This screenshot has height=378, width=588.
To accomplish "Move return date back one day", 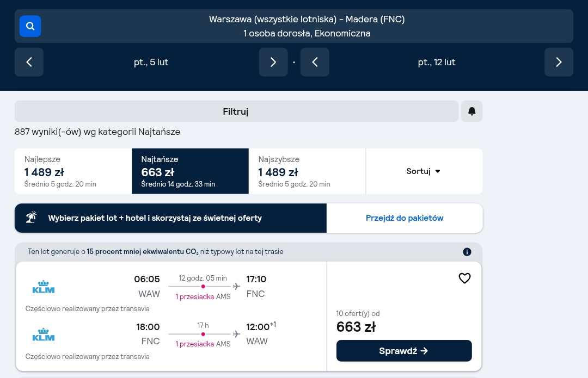I will 315,62.
